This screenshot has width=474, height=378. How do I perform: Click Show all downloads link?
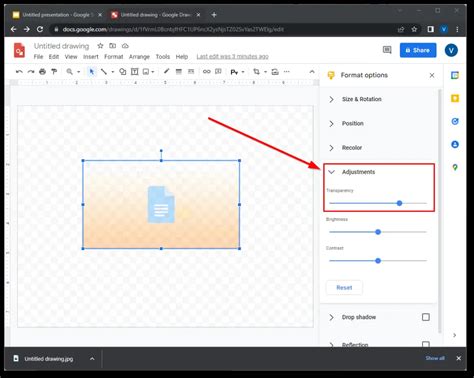[435, 358]
